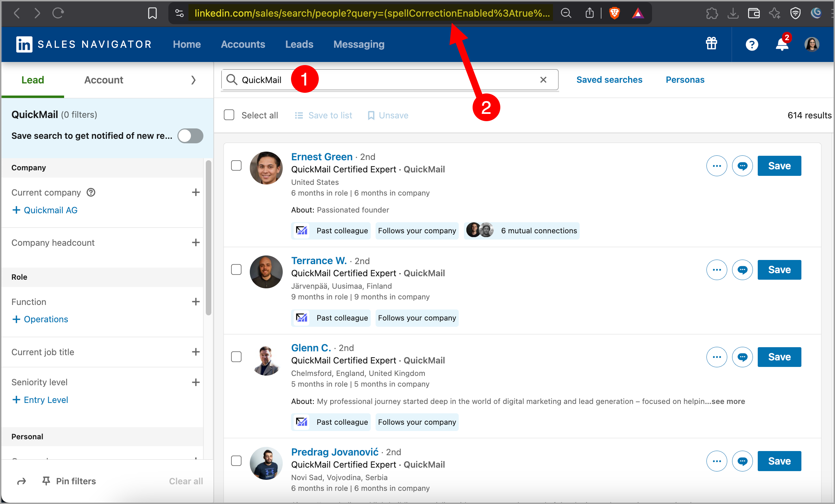Screen dimensions: 835x504
Task: Check the box for Ernest Green
Action: (x=236, y=165)
